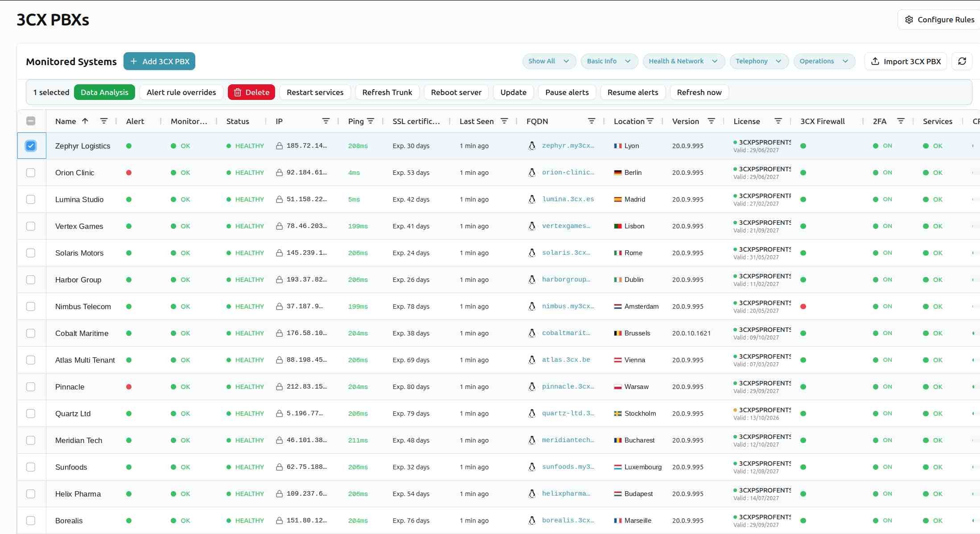
Task: Click Linux penguin icon in Nimbus Telecom row
Action: [x=531, y=306]
